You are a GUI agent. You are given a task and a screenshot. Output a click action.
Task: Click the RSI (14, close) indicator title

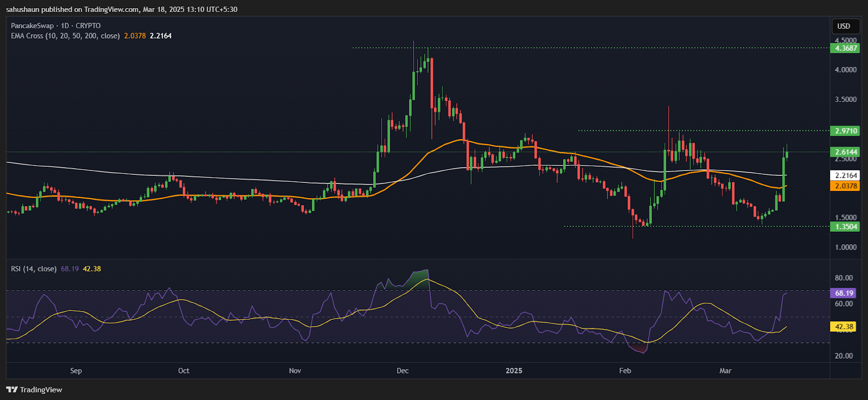point(34,269)
